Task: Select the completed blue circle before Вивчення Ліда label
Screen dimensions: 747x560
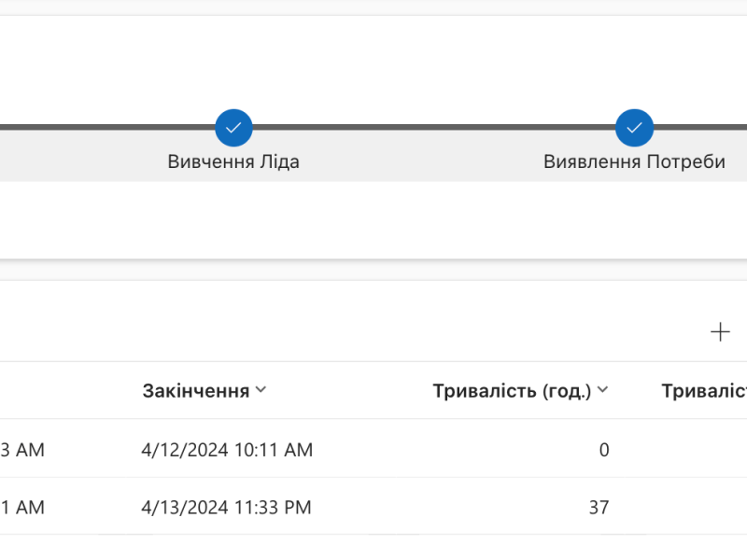Action: coord(233,127)
